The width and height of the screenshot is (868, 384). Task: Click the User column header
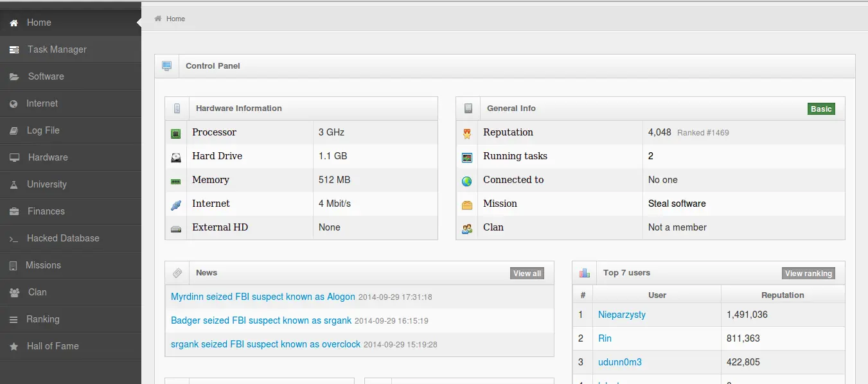(x=657, y=295)
